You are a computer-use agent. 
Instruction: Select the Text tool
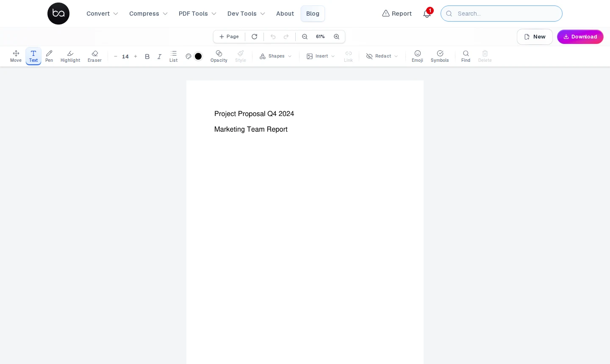tap(33, 56)
